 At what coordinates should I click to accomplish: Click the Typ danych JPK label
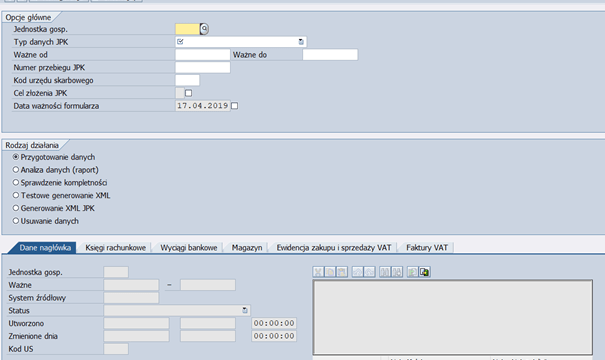(x=41, y=42)
